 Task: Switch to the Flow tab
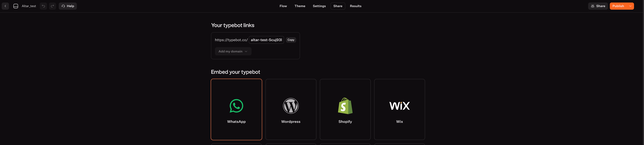[283, 6]
